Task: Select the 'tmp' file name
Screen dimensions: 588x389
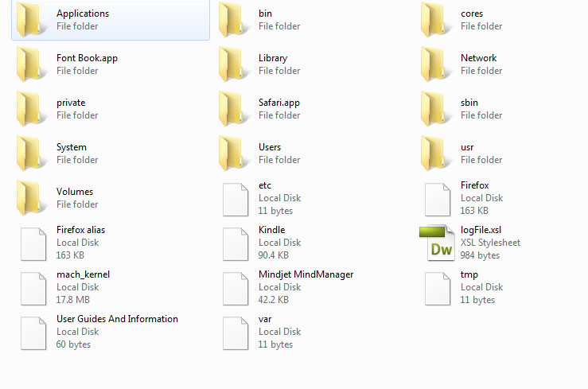Action: coord(469,275)
